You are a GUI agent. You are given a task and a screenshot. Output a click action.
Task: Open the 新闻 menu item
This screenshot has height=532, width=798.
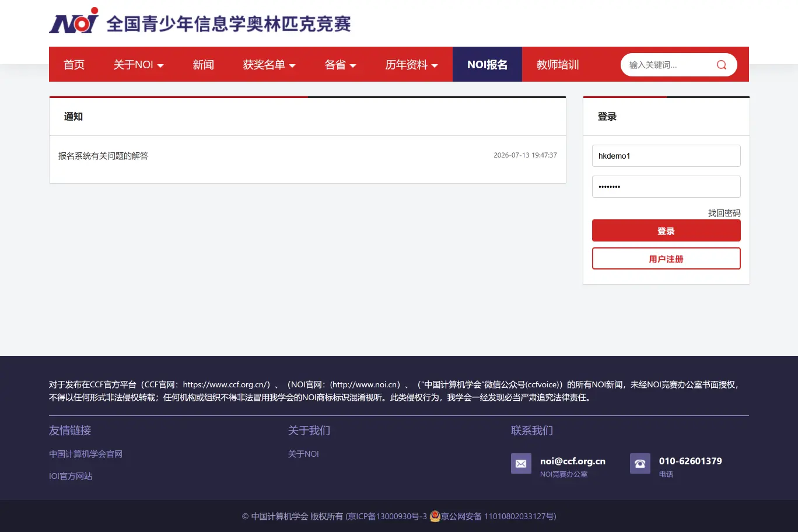(204, 65)
